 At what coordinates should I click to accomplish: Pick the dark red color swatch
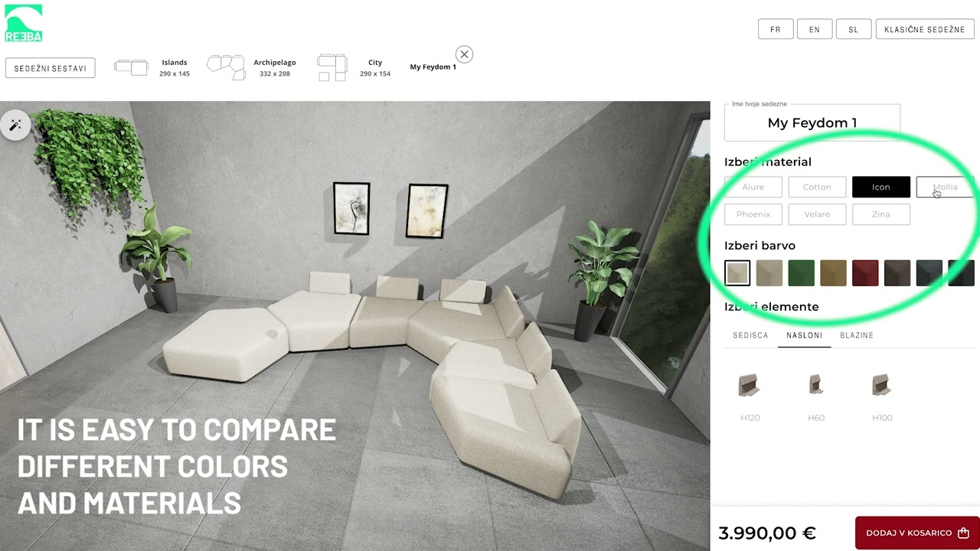pos(865,273)
